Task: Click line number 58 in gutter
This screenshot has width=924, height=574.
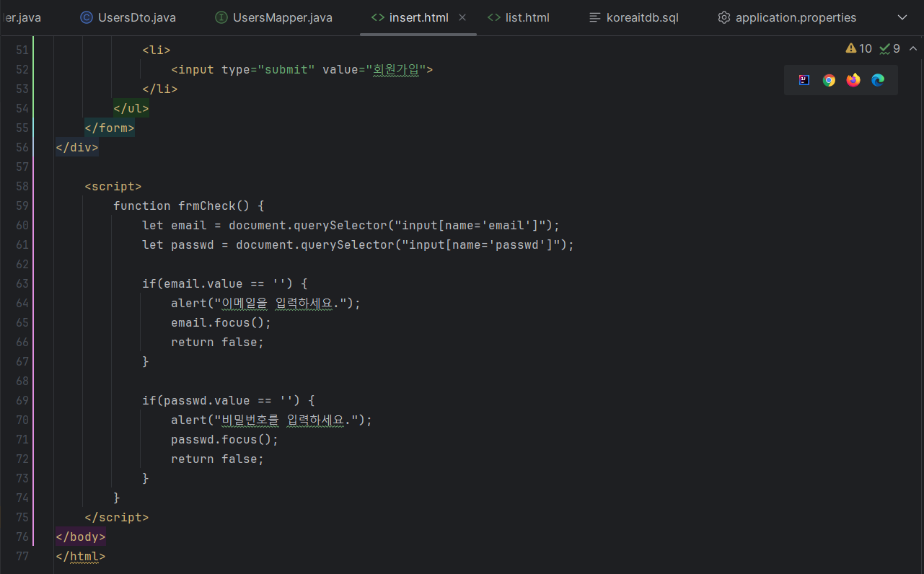Action: coord(22,186)
